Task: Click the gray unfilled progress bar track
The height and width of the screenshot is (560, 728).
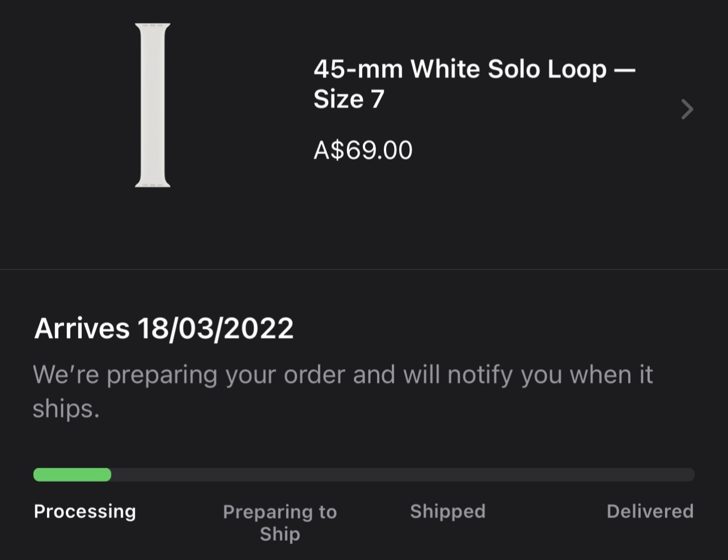Action: click(x=403, y=475)
